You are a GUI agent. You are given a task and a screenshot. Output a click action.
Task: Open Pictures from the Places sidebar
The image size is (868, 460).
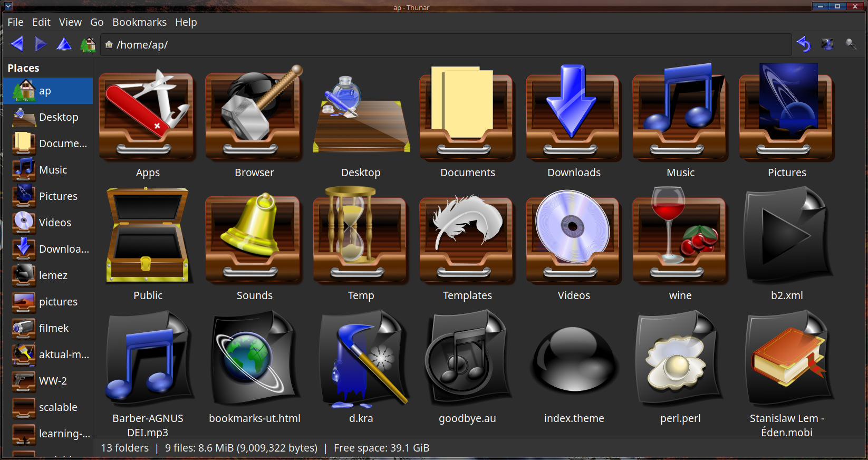pyautogui.click(x=48, y=196)
